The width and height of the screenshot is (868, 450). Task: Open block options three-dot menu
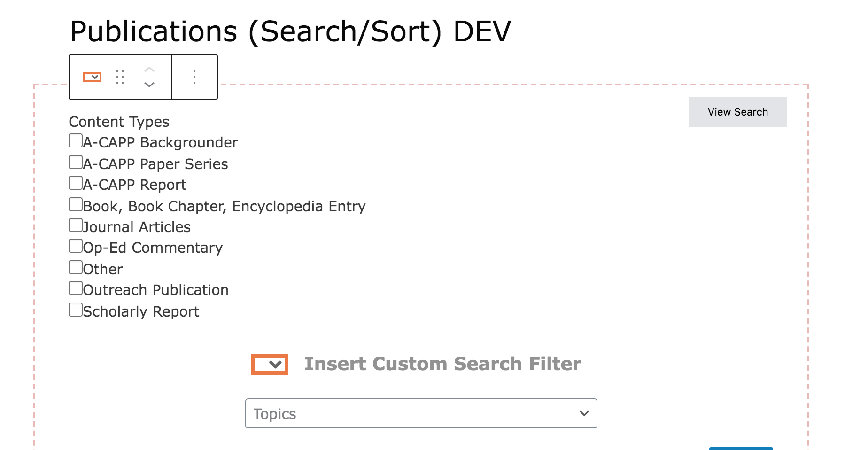coord(194,77)
